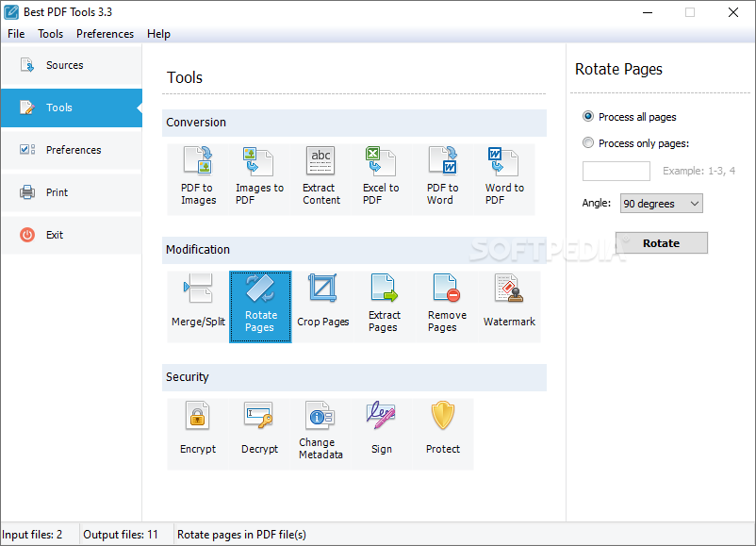Expand the Angle dropdown showing 90 degrees
The width and height of the screenshot is (756, 546).
(662, 204)
